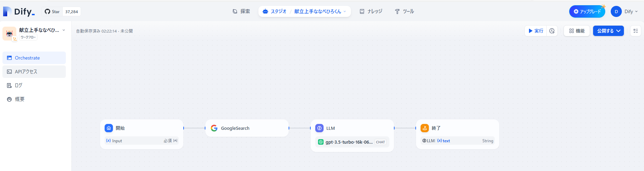Select the LLM node title
Viewport: 644px width, 171px height.
click(x=330, y=128)
